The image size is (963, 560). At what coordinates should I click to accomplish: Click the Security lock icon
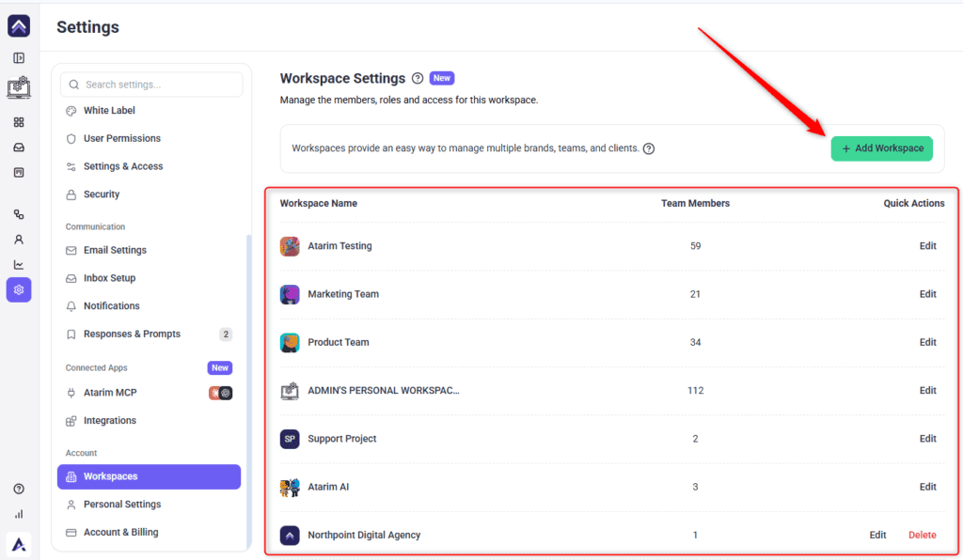pos(71,194)
